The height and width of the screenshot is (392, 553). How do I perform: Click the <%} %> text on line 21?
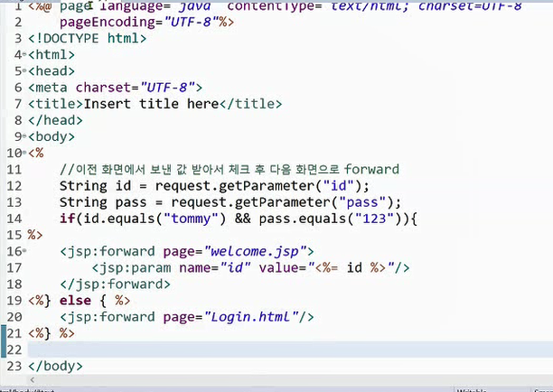[52, 333]
